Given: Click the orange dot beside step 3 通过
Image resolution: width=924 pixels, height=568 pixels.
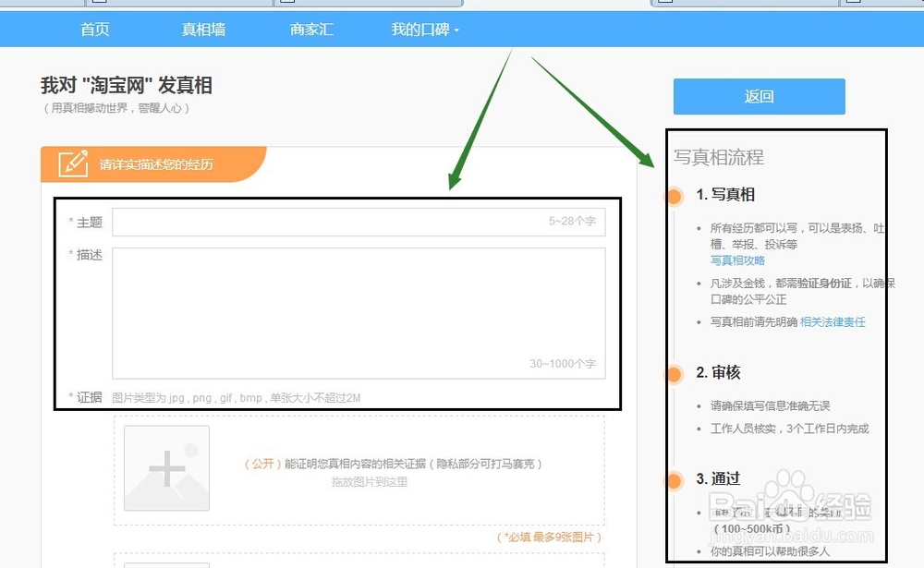Looking at the screenshot, I should pos(675,479).
